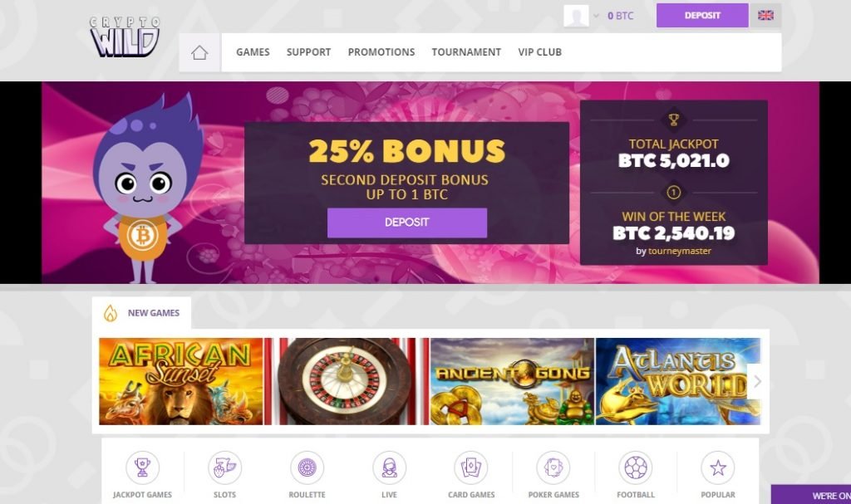
Task: Open the UK flag language selector
Action: pyautogui.click(x=765, y=15)
